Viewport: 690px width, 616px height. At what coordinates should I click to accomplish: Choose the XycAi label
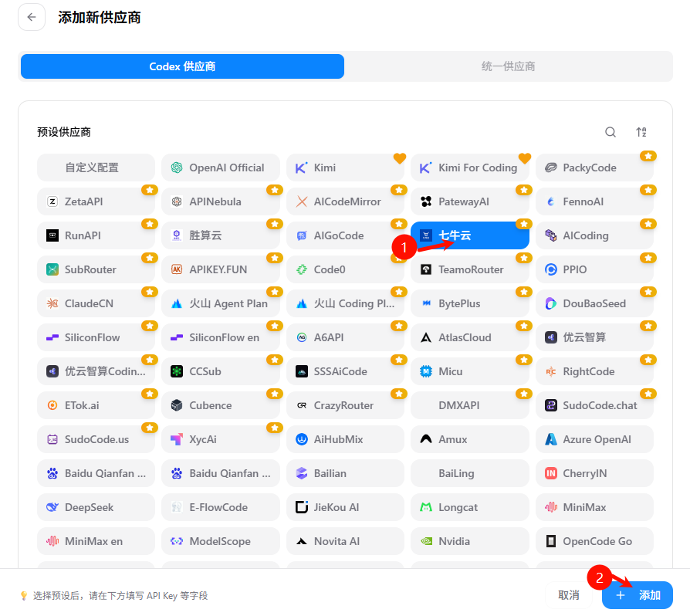pos(203,439)
